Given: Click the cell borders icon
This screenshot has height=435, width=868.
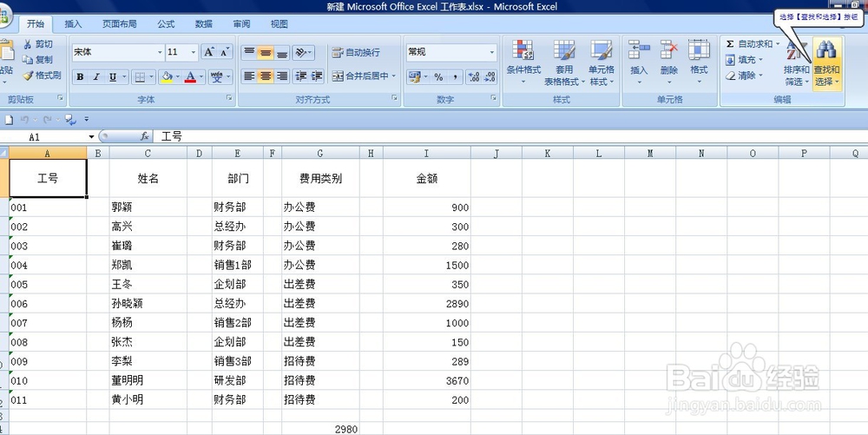Looking at the screenshot, I should tap(141, 77).
